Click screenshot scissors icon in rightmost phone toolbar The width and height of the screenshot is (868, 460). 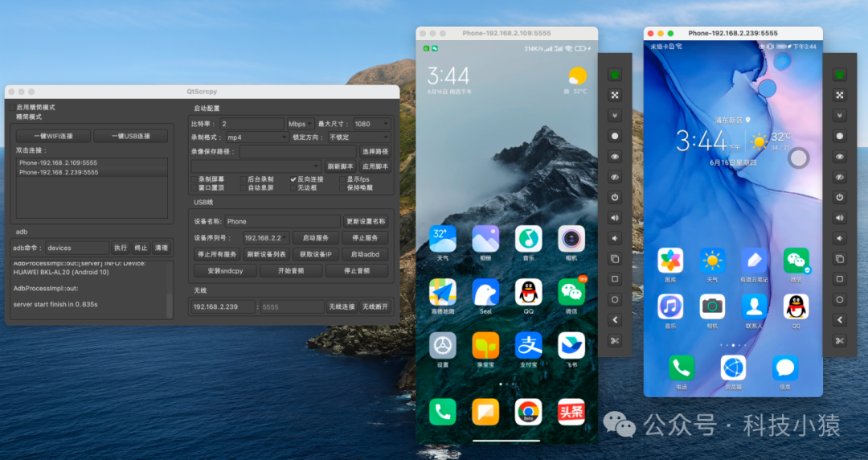coord(839,341)
